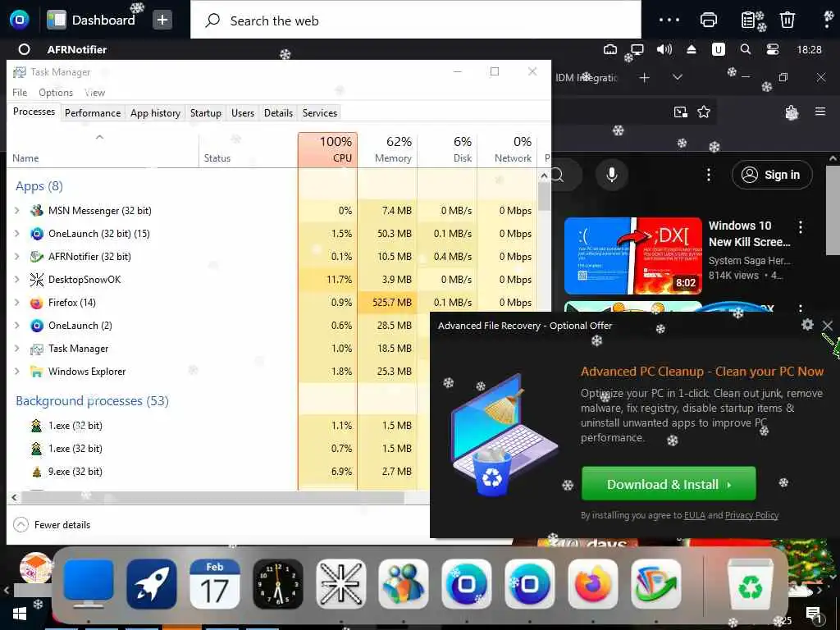840x630 pixels.
Task: Select the 9.exe (32 bit) process row
Action: point(217,472)
